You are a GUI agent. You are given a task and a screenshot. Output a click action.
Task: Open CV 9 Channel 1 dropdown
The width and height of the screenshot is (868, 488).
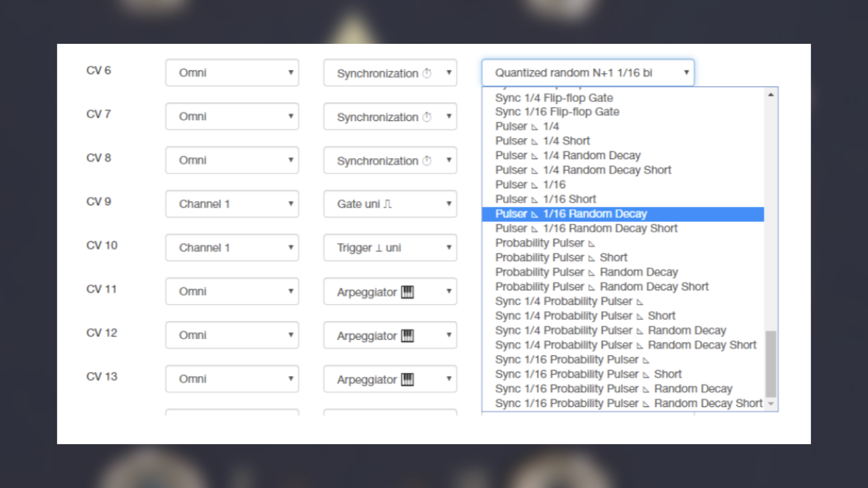coord(232,204)
